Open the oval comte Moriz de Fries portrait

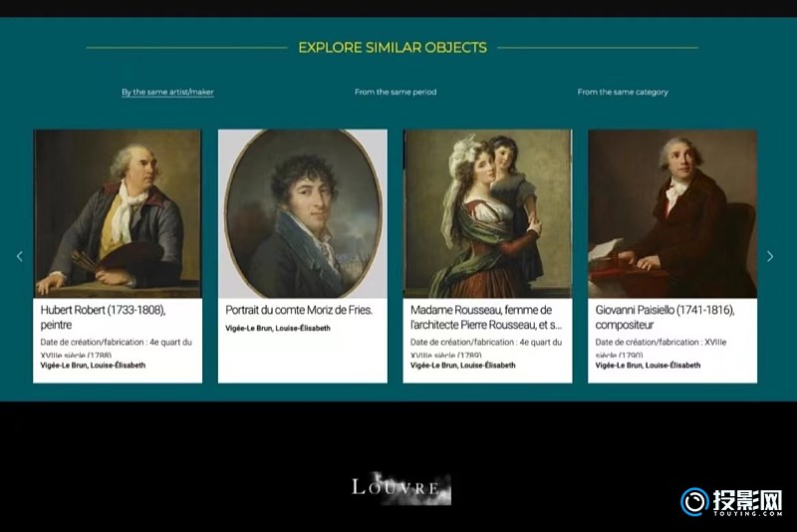point(303,213)
